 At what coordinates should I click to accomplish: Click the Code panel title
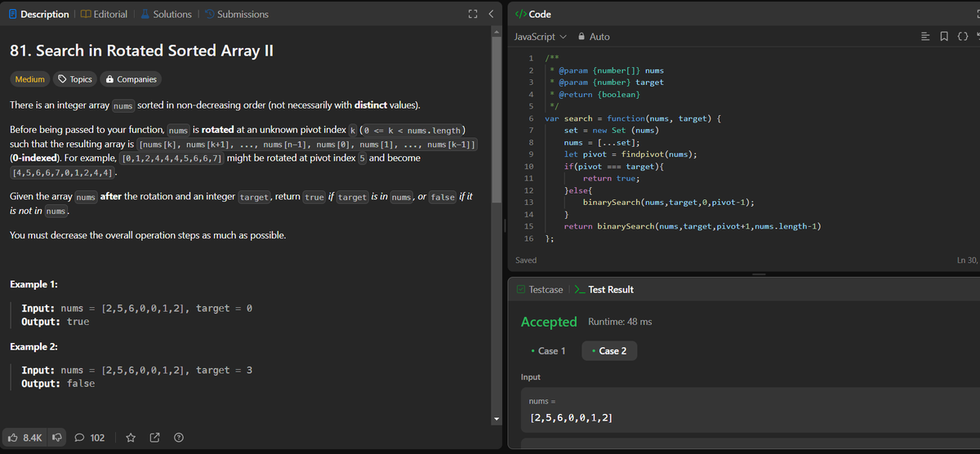click(540, 14)
